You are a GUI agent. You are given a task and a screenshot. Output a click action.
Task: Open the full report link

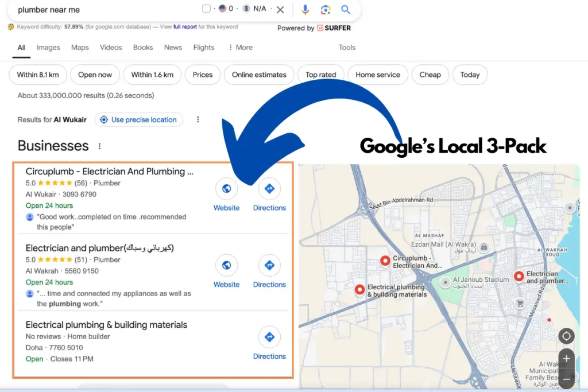(185, 26)
